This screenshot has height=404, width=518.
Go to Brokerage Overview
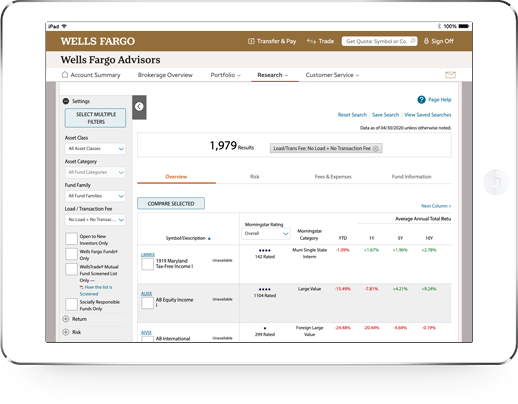coord(165,75)
